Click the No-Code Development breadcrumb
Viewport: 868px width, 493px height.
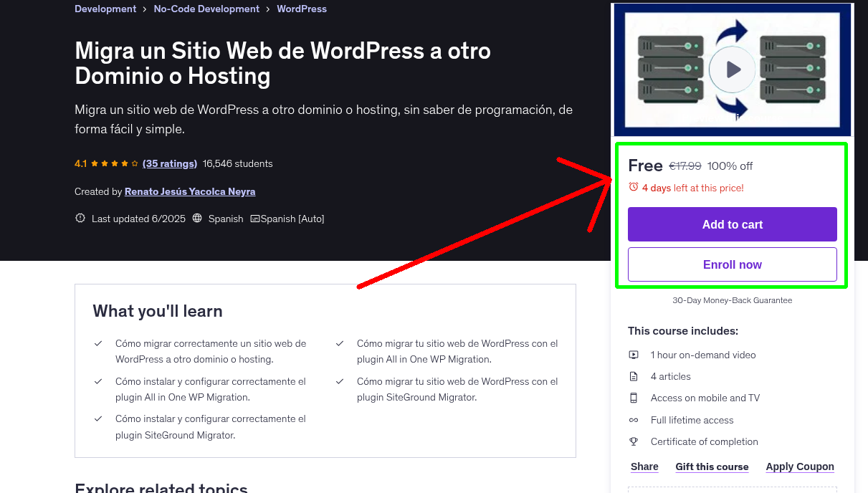(x=206, y=9)
